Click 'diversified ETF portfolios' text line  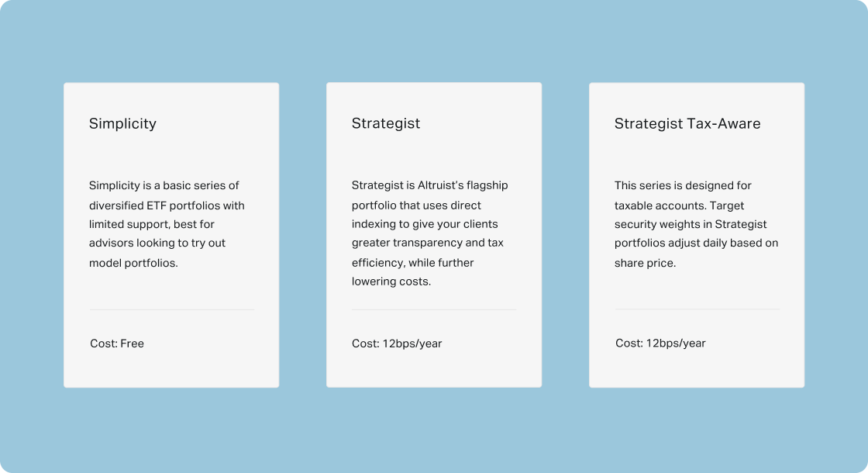coord(167,205)
